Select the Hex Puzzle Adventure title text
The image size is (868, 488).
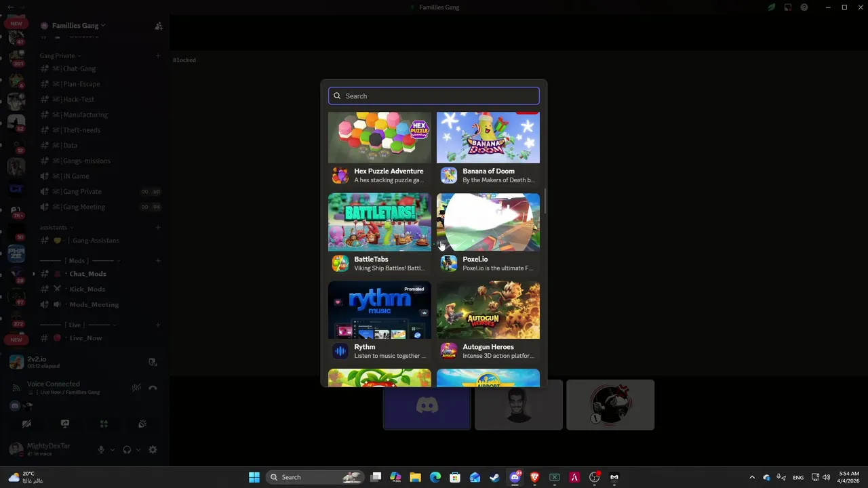pyautogui.click(x=389, y=171)
